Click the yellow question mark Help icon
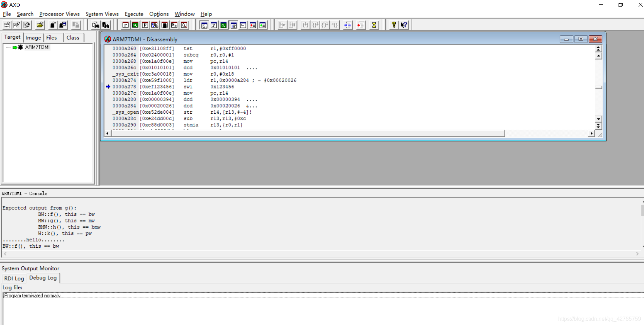Image resolution: width=644 pixels, height=325 pixels. [394, 25]
